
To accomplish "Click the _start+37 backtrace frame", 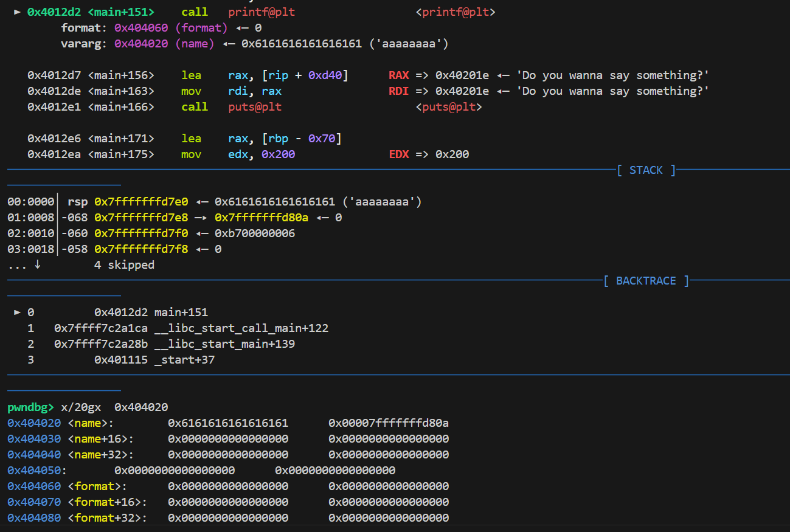I will (x=185, y=360).
